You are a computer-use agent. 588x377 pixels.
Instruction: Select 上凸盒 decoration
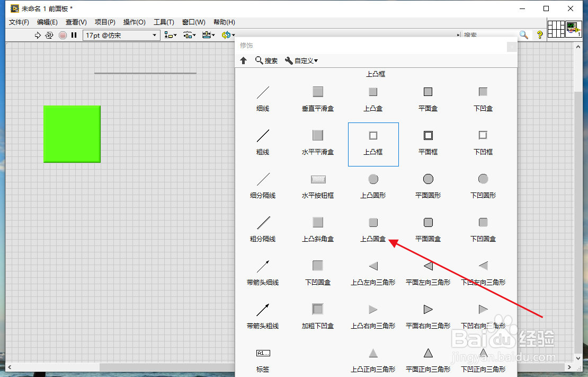(373, 99)
